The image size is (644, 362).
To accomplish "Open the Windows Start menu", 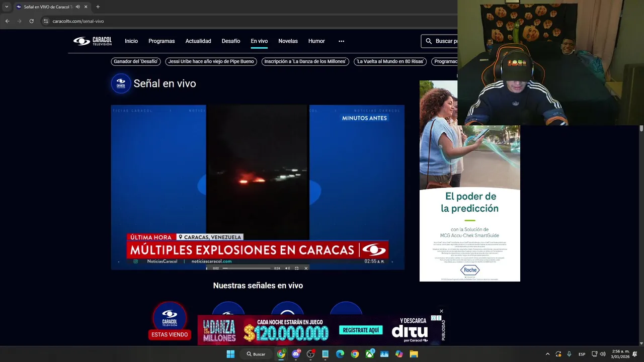I will (230, 354).
